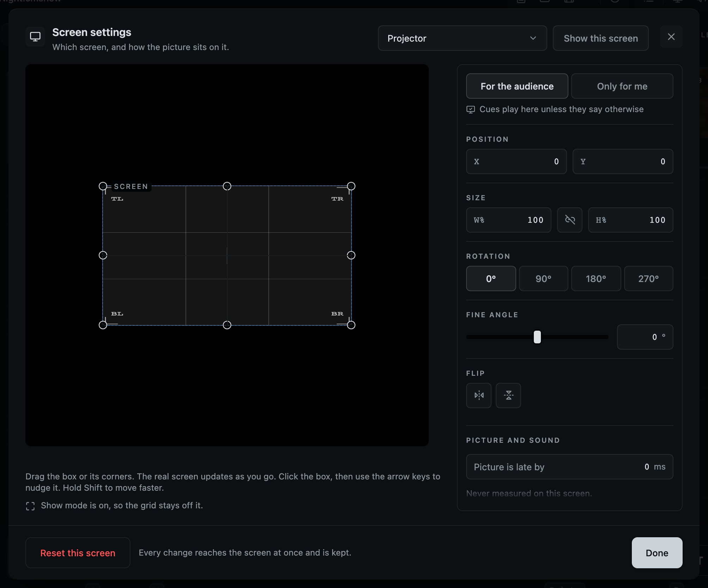The image size is (708, 588).
Task: Click the 'Never measured on this screen.' text
Action: [x=529, y=493]
